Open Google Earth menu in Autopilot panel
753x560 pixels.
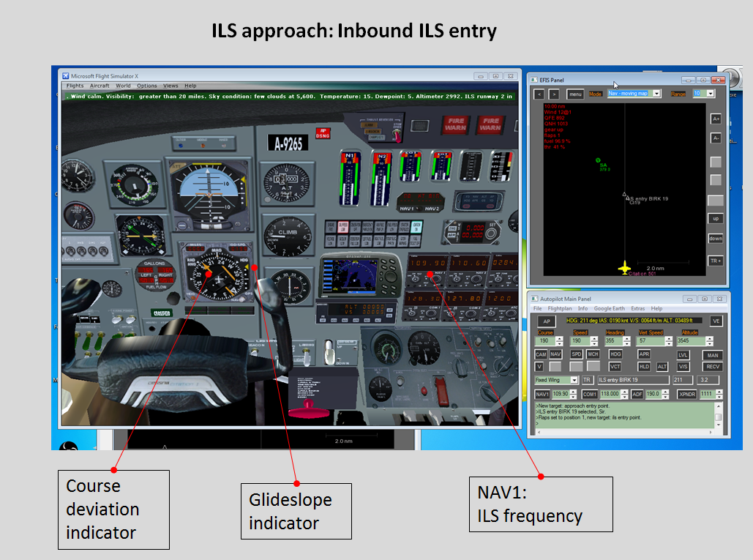(x=610, y=309)
